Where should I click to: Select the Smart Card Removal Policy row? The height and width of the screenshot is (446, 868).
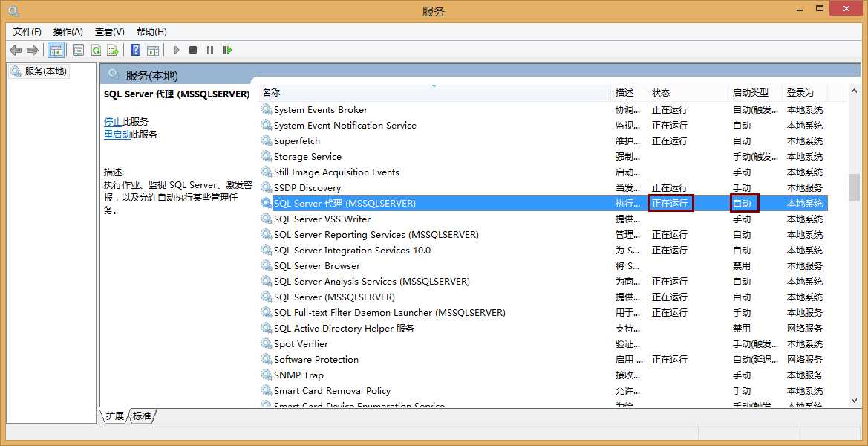coord(545,390)
